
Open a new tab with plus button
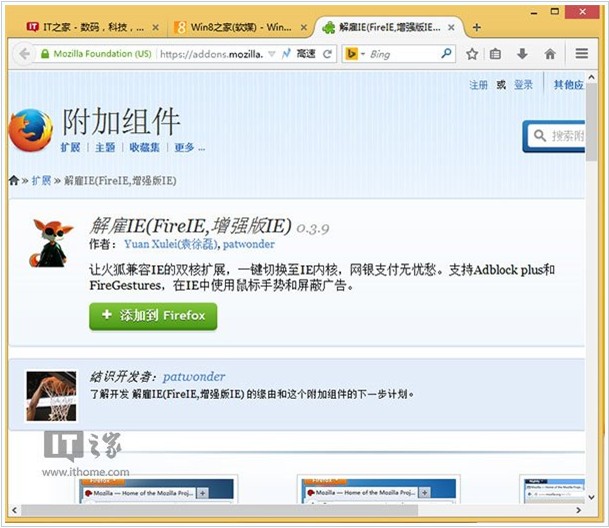[x=477, y=28]
